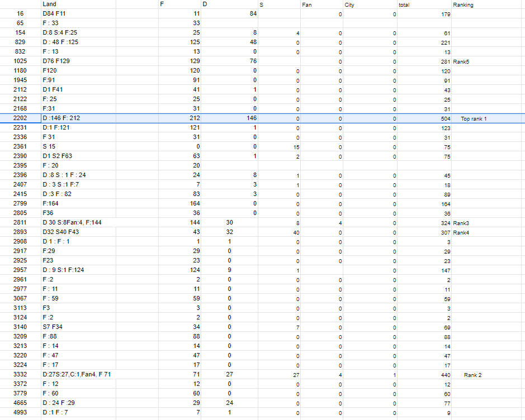The width and height of the screenshot is (525, 420).
Task: Select row ID cell 829
Action: pos(20,42)
